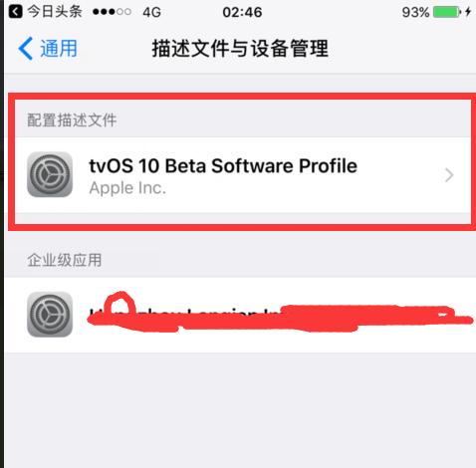Tap the 描述文件与设备管理 page title
This screenshot has width=476, height=468.
pos(240,49)
